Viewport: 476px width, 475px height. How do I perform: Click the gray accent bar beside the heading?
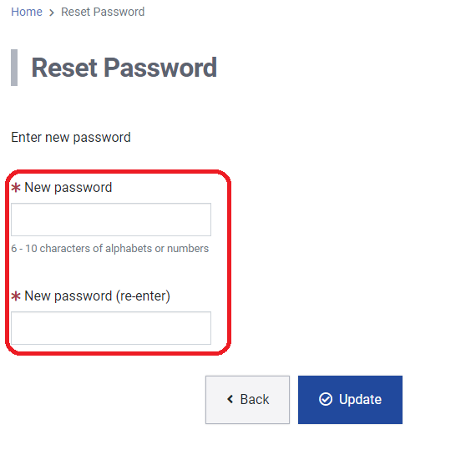pos(14,68)
